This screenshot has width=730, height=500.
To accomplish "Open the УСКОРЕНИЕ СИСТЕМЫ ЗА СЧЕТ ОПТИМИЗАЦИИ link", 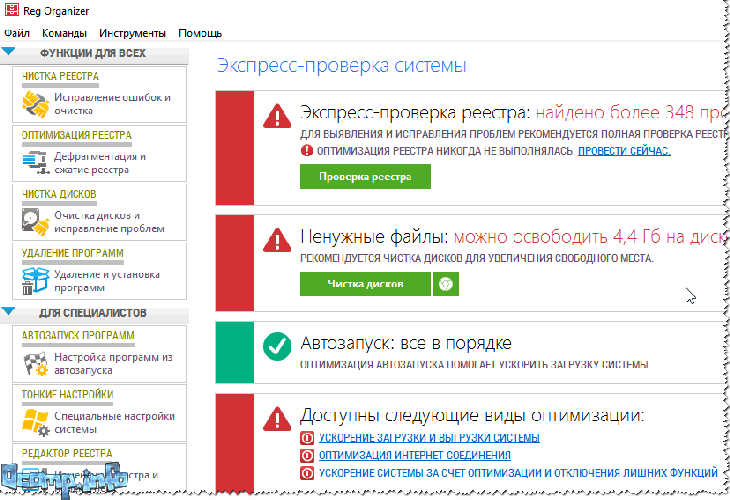I will coord(518,473).
